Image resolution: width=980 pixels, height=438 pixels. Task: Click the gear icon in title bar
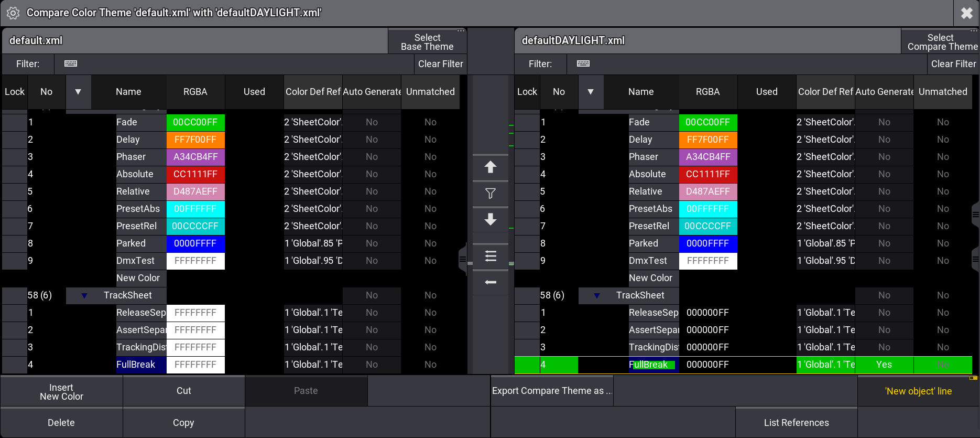pyautogui.click(x=13, y=13)
